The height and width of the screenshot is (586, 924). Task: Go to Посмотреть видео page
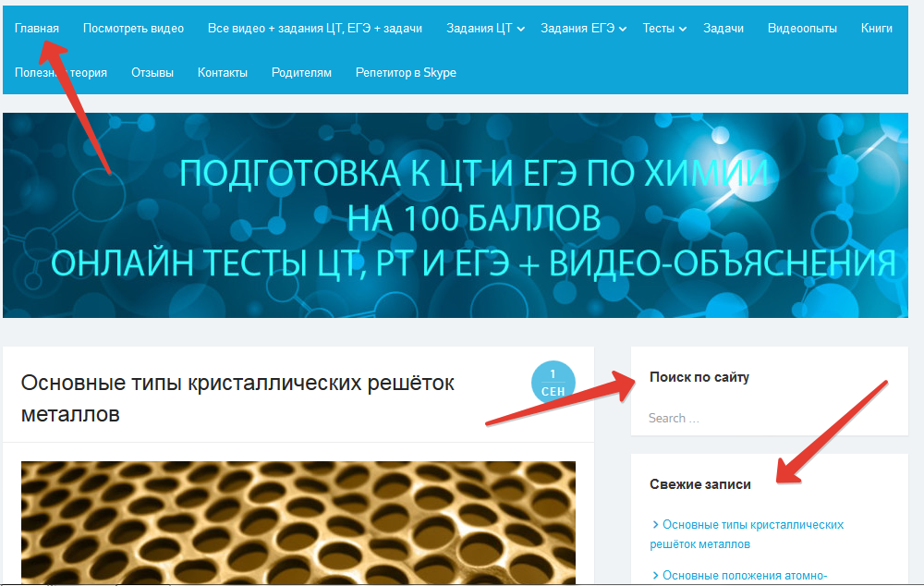click(x=133, y=29)
